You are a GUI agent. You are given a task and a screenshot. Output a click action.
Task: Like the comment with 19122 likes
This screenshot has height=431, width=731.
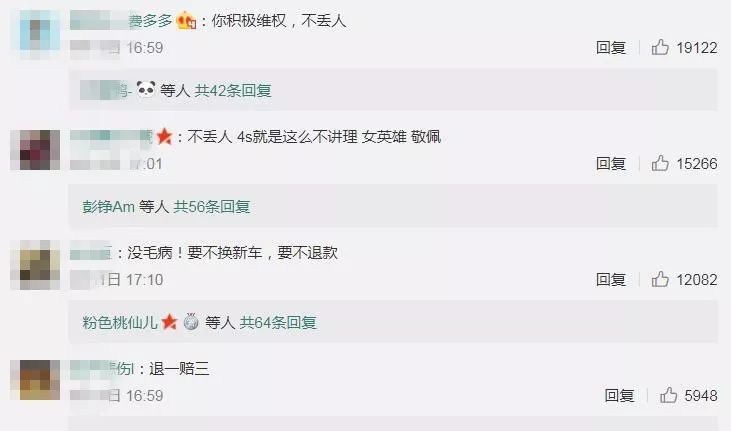[660, 47]
